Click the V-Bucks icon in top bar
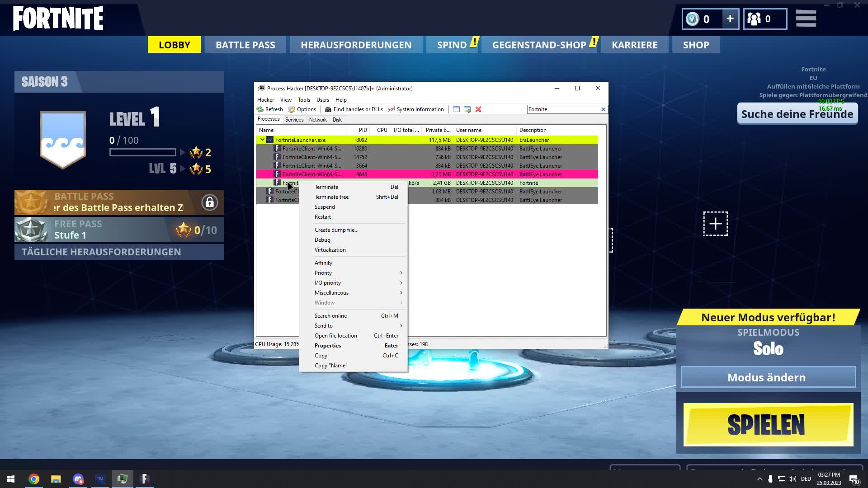Viewport: 868px width, 488px height. pos(693,19)
